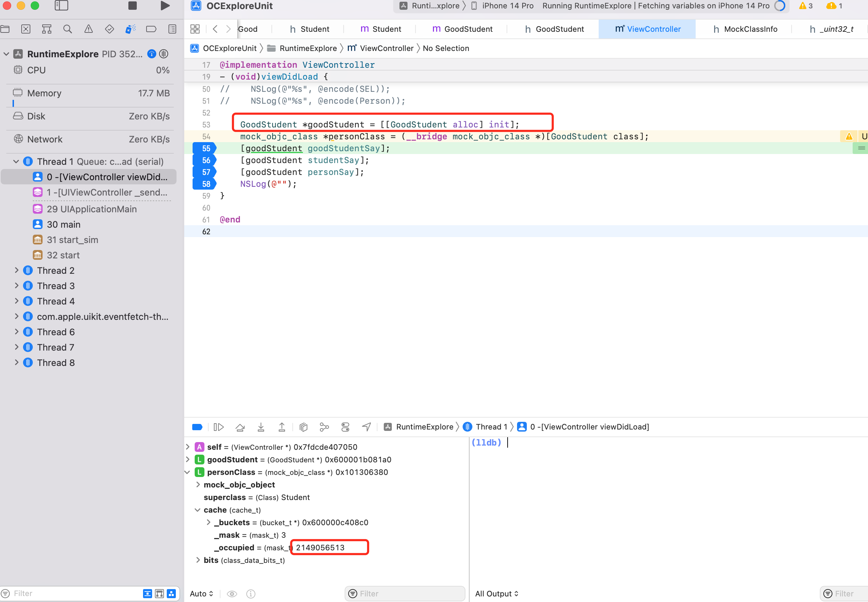Screen dimensions: 868x602
Task: Open the find navigator magnifier icon
Action: 67,29
